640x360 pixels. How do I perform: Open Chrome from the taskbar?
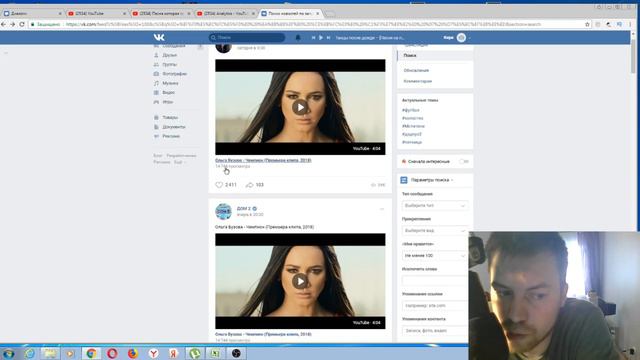pos(91,353)
